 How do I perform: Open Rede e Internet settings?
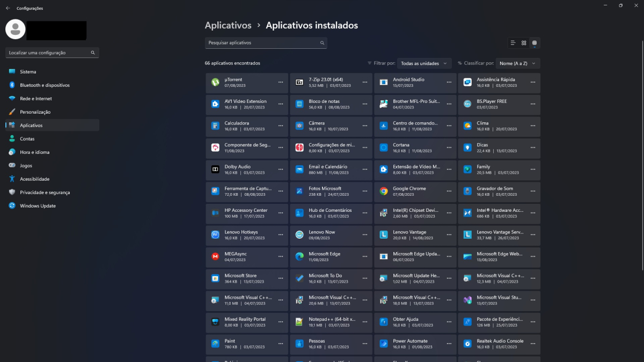pos(52,99)
